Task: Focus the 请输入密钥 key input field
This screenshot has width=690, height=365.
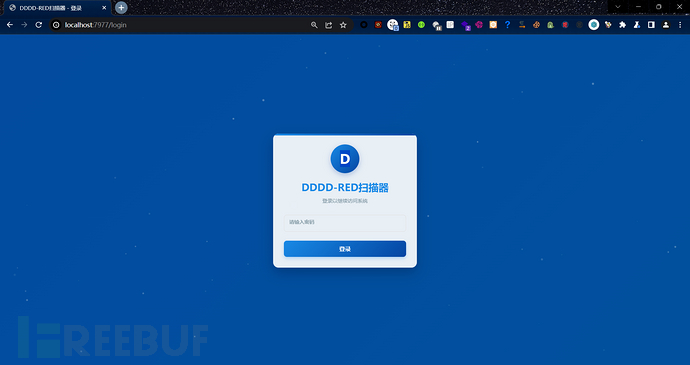Action: (345, 222)
